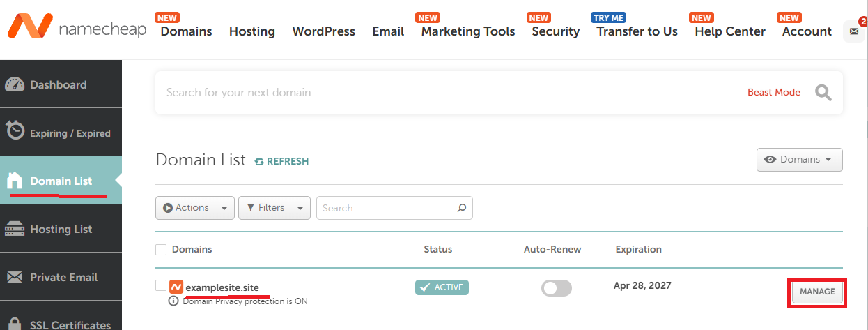Click the Dashboard gauge icon
868x330 pixels.
point(15,85)
